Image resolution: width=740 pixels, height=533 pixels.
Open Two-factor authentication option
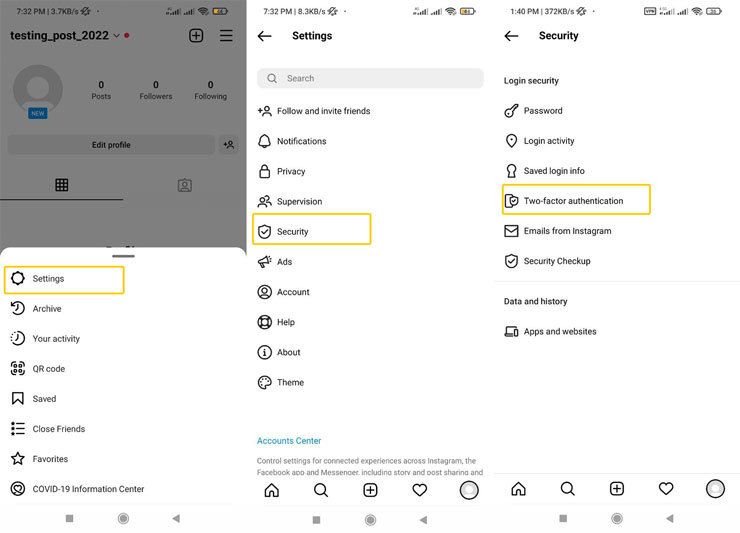point(575,201)
